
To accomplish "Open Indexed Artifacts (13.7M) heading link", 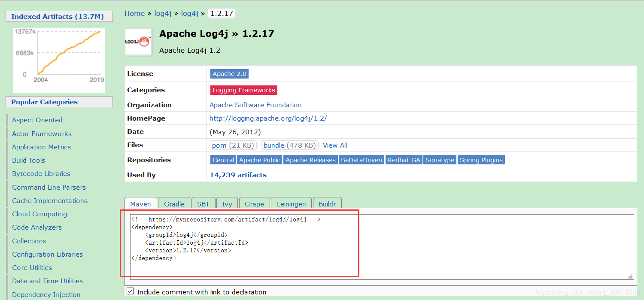I will point(58,16).
